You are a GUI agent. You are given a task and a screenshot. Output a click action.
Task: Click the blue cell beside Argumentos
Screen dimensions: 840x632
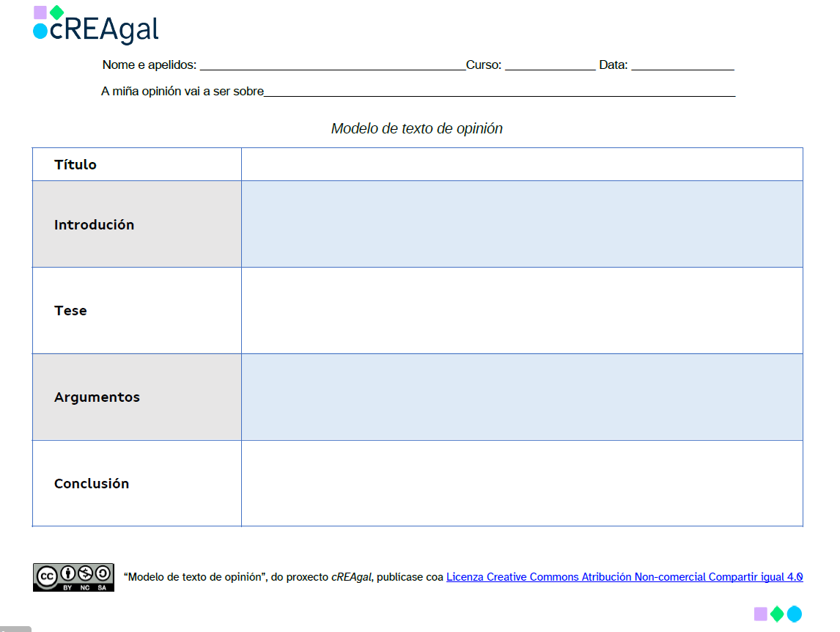pos(522,397)
